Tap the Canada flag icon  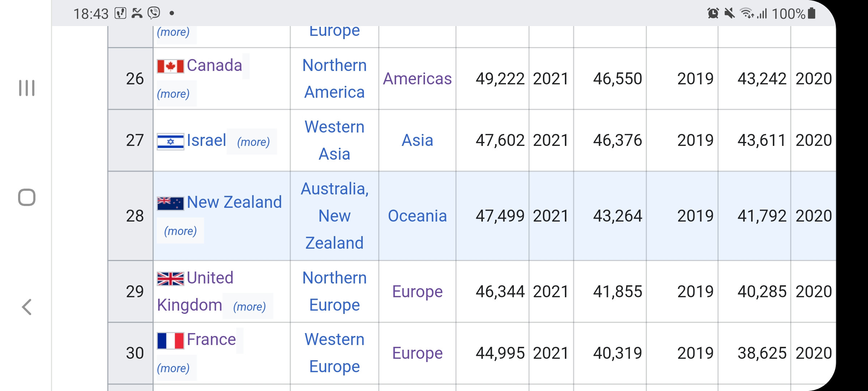(170, 66)
